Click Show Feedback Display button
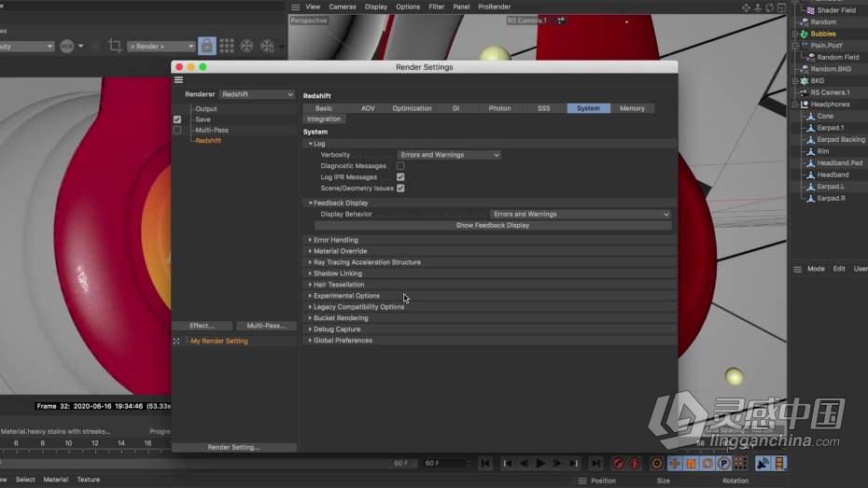The image size is (868, 488). [x=493, y=226]
